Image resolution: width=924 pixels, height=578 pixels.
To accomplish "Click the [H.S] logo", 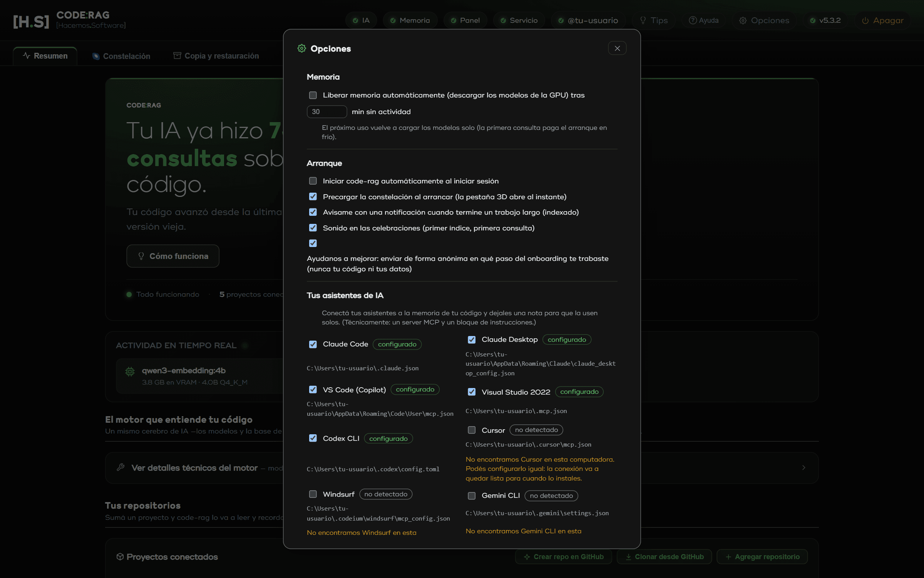I will (31, 22).
